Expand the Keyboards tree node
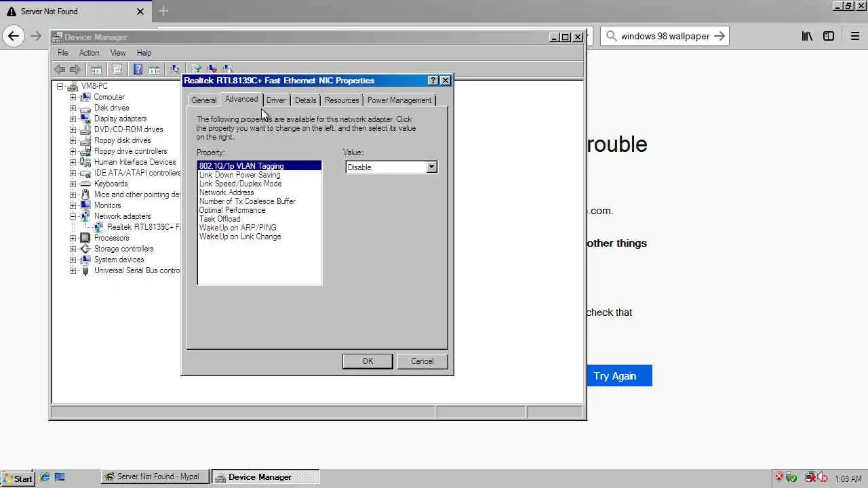 point(73,184)
